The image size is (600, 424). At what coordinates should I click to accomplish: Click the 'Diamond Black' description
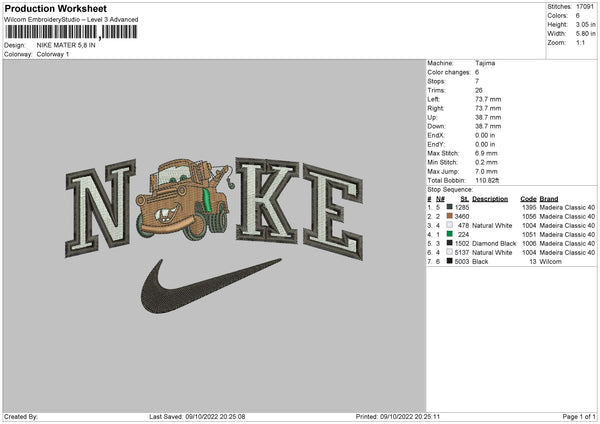click(494, 243)
